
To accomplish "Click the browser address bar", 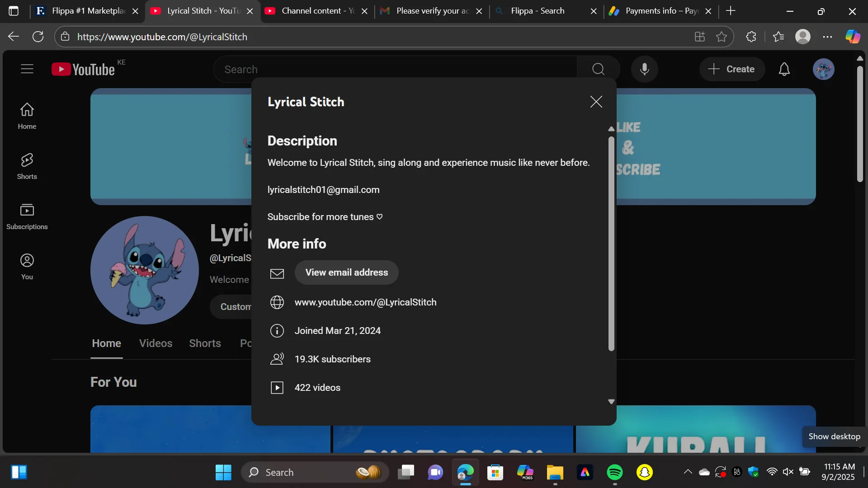I will tap(380, 37).
